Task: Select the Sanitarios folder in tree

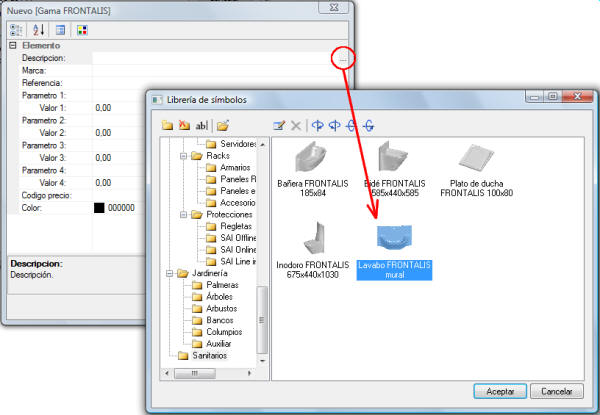Action: pyautogui.click(x=202, y=356)
